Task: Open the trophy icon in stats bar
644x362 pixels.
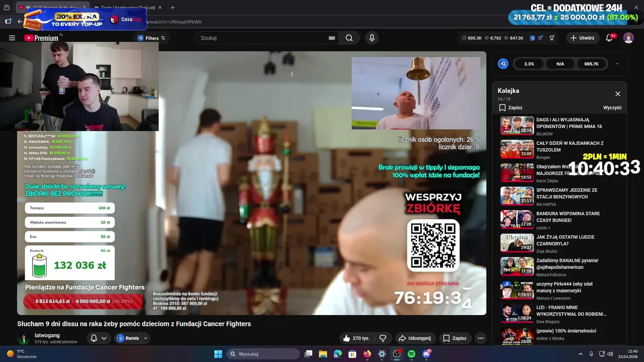Action: 552,38
